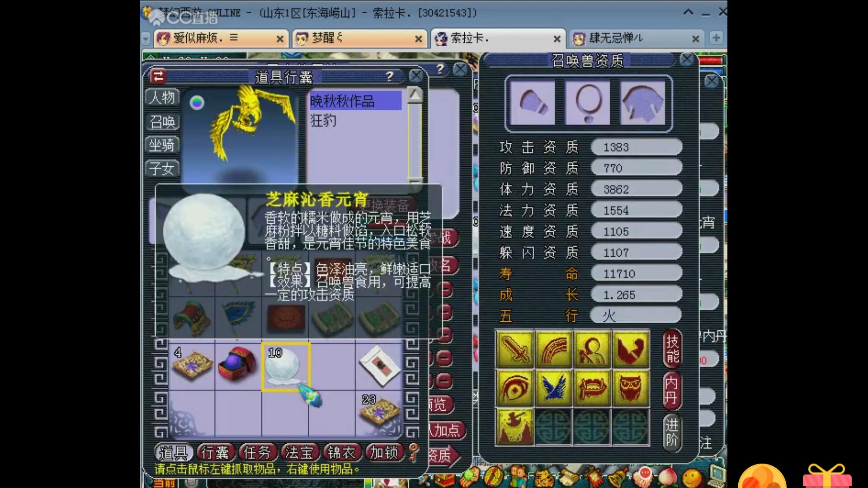
Task: Select the 人物 side tab
Action: click(162, 97)
